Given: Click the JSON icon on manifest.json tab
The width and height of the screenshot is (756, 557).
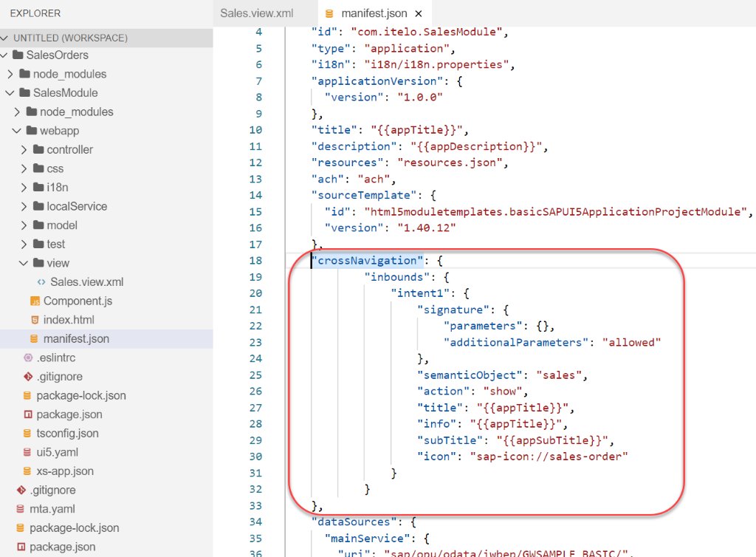Looking at the screenshot, I should tap(329, 13).
